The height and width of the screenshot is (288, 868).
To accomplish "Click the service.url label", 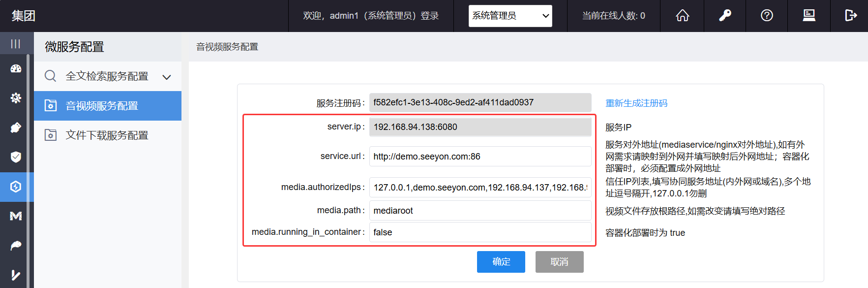I will [343, 156].
